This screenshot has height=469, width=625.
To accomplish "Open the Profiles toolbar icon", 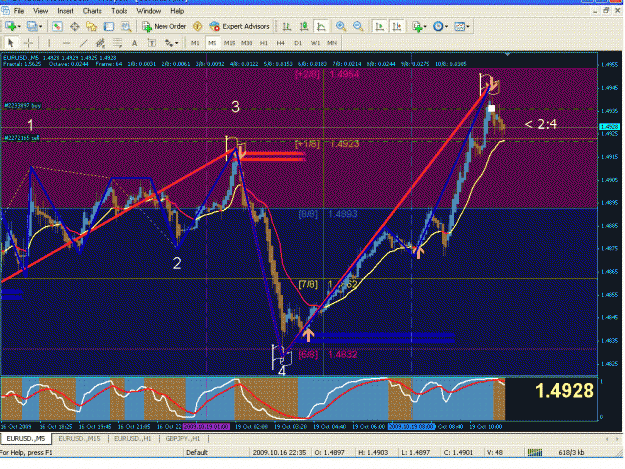I will point(31,26).
